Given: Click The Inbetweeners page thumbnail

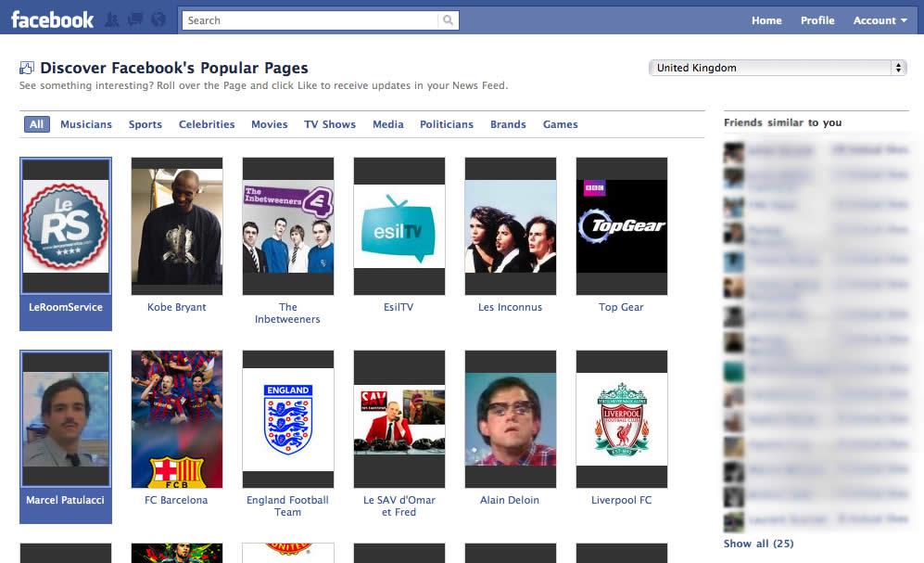Looking at the screenshot, I should [x=288, y=225].
